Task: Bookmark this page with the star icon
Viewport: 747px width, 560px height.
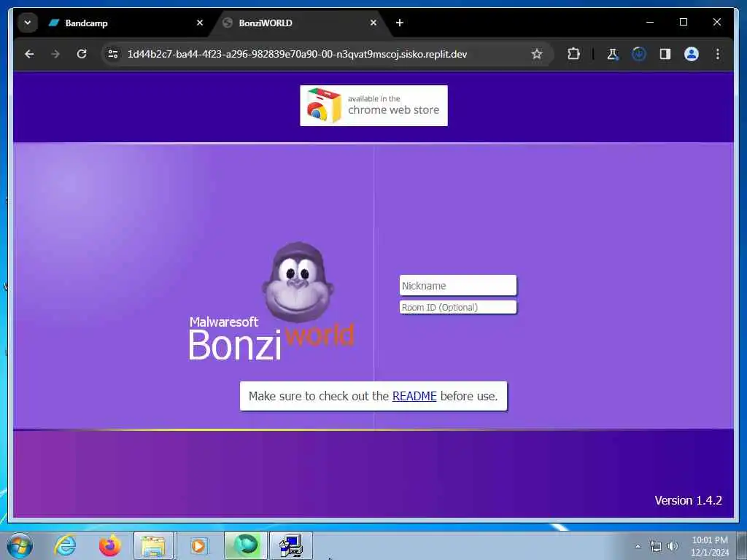Action: (537, 54)
